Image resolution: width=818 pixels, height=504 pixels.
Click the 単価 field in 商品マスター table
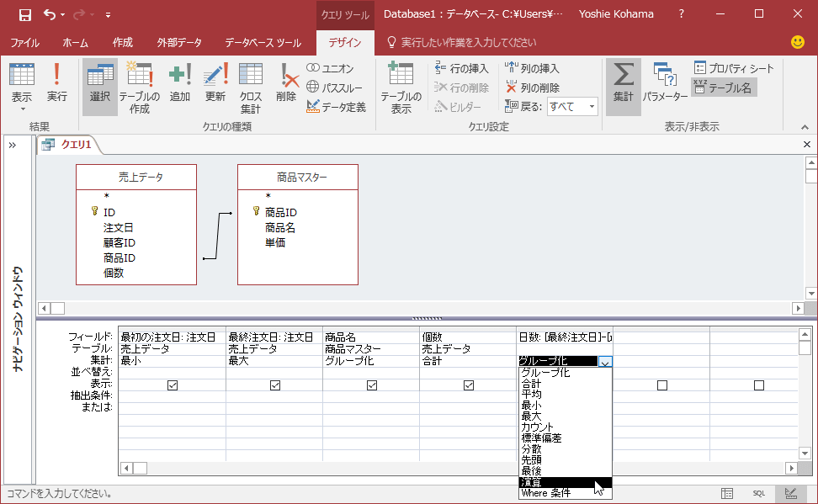275,242
